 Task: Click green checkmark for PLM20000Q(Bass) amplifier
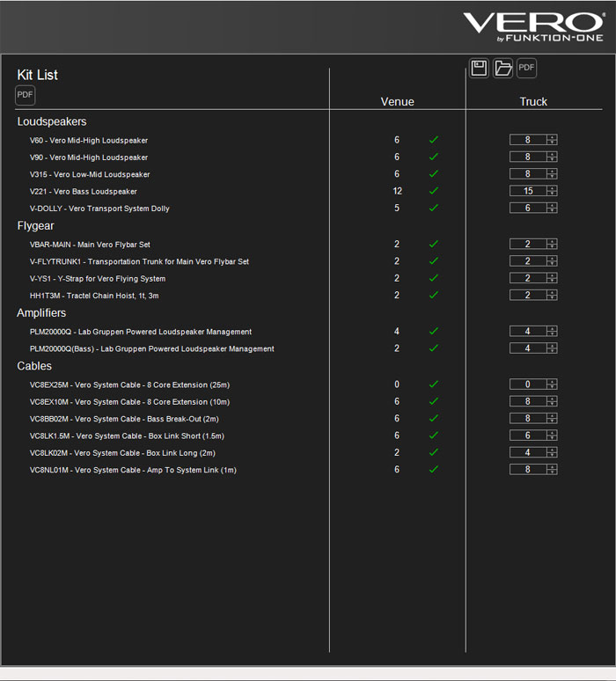tap(434, 348)
